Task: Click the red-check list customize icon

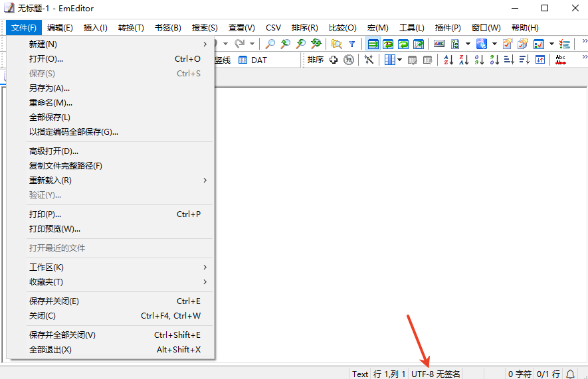Action: (564, 44)
